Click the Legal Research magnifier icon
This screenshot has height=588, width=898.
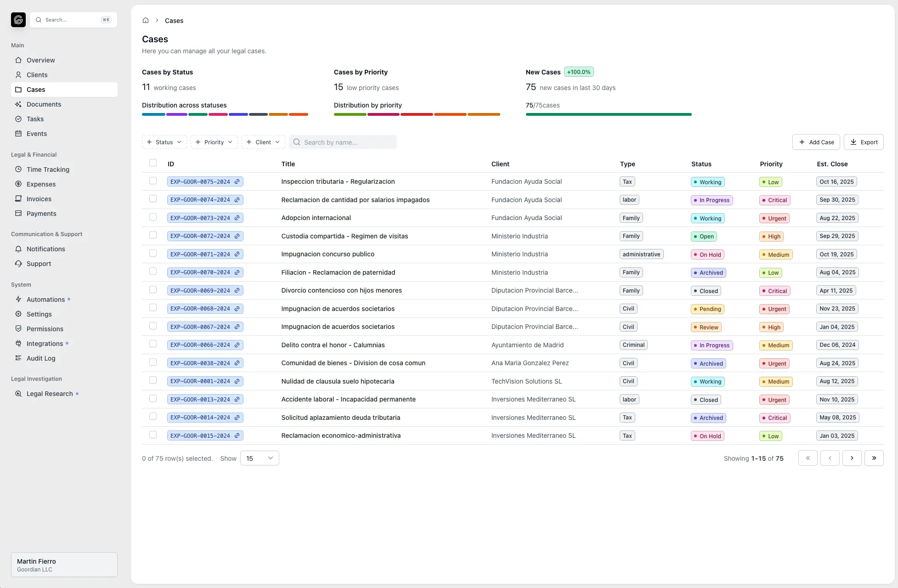click(x=18, y=394)
